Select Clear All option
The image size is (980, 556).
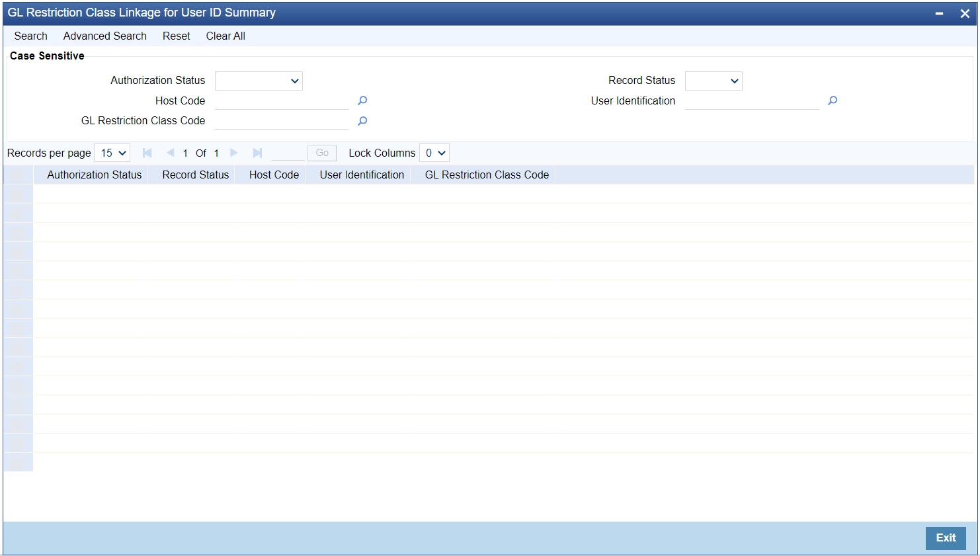225,36
